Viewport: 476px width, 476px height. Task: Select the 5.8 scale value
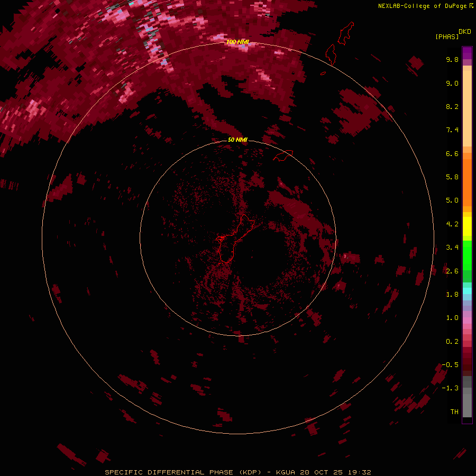click(x=452, y=177)
